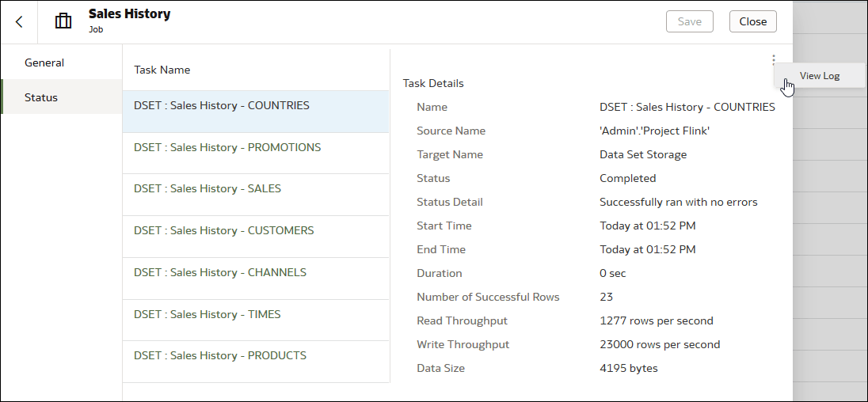Choose View Log from the menu
Image resolution: width=868 pixels, height=402 pixels.
(819, 76)
